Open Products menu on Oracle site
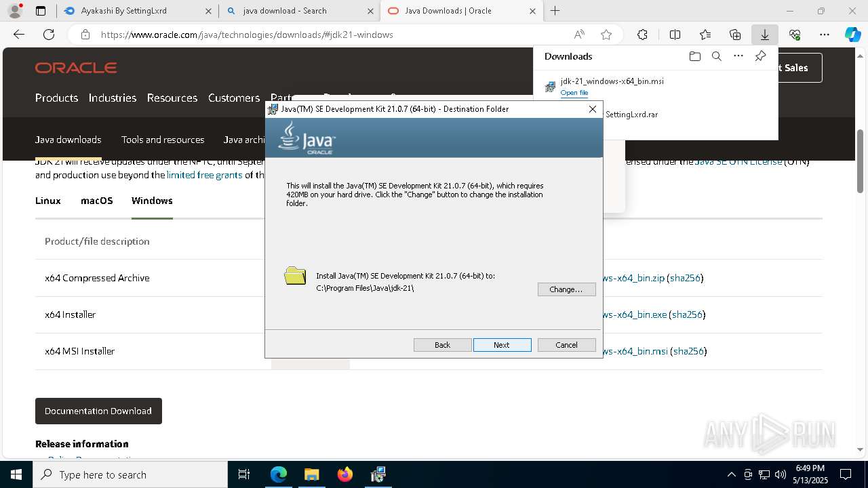The image size is (868, 488). pyautogui.click(x=56, y=98)
